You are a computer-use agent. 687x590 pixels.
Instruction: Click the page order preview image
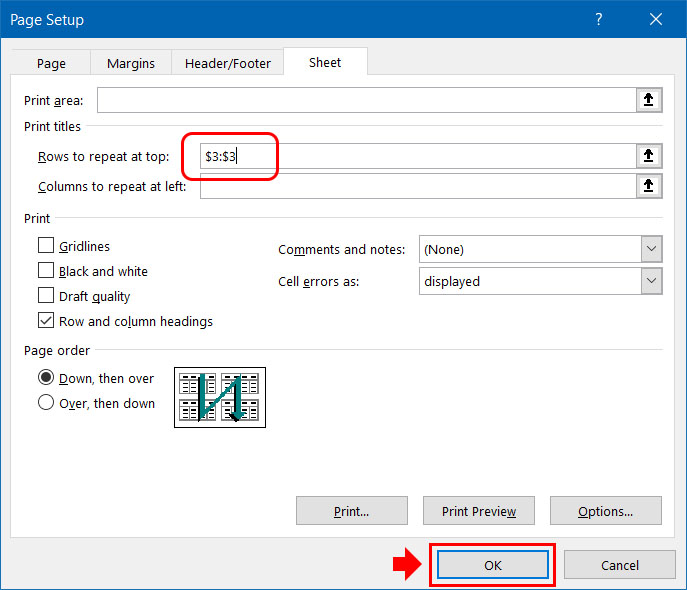click(x=219, y=396)
